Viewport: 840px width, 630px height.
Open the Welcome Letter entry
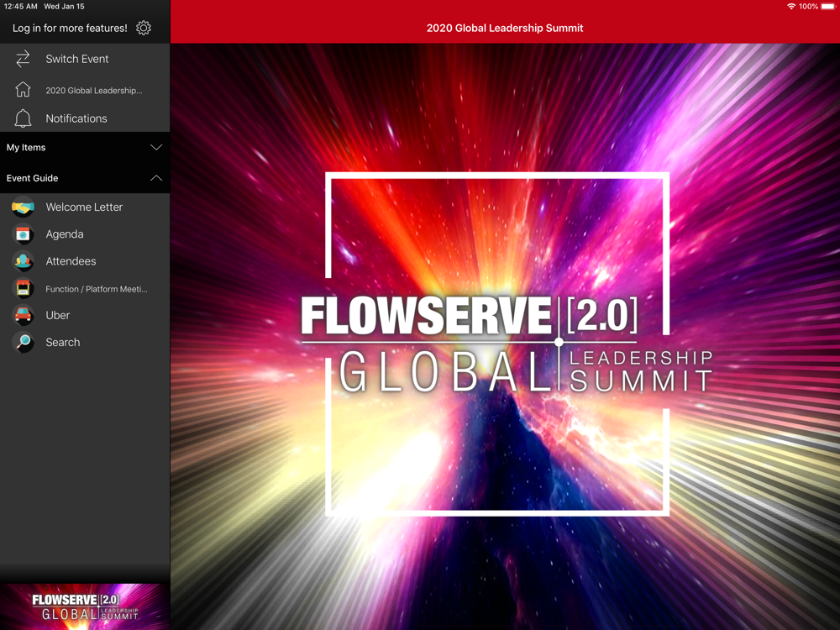[x=84, y=207]
